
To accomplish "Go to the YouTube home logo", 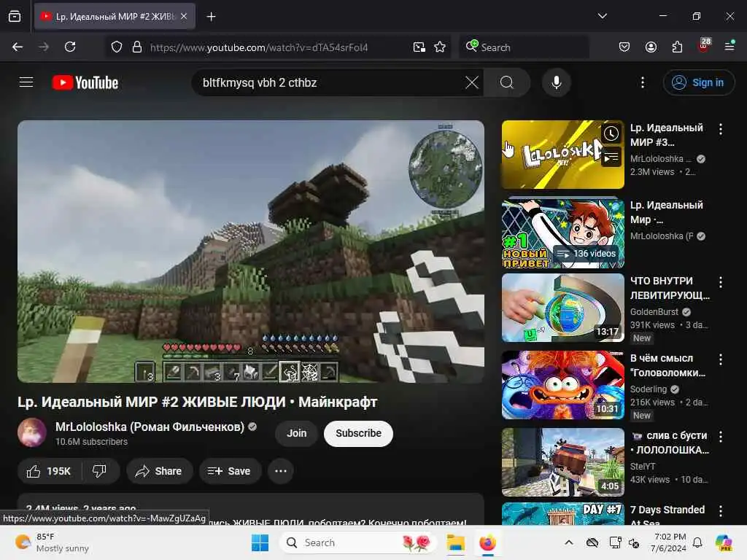I will pos(85,82).
